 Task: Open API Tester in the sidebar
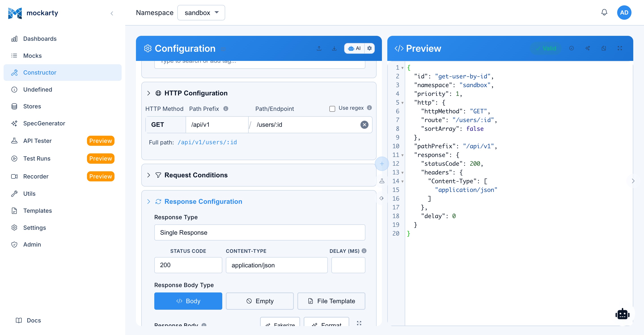[x=63, y=141]
